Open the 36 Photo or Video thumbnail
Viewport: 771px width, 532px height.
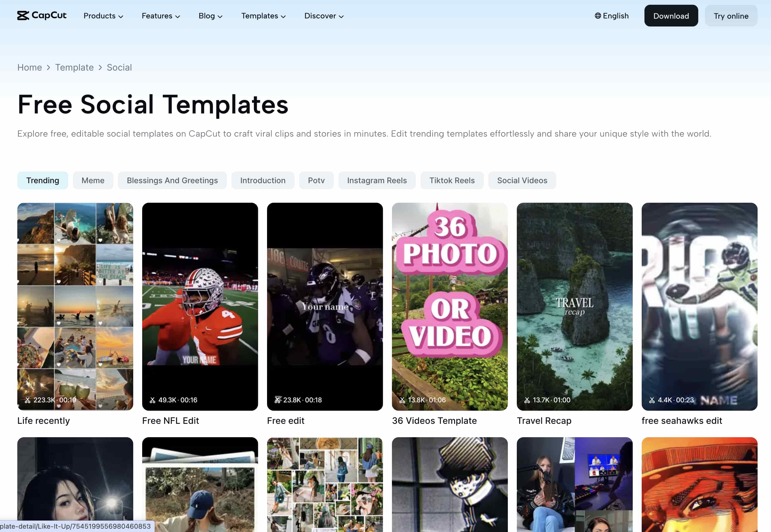pos(450,306)
